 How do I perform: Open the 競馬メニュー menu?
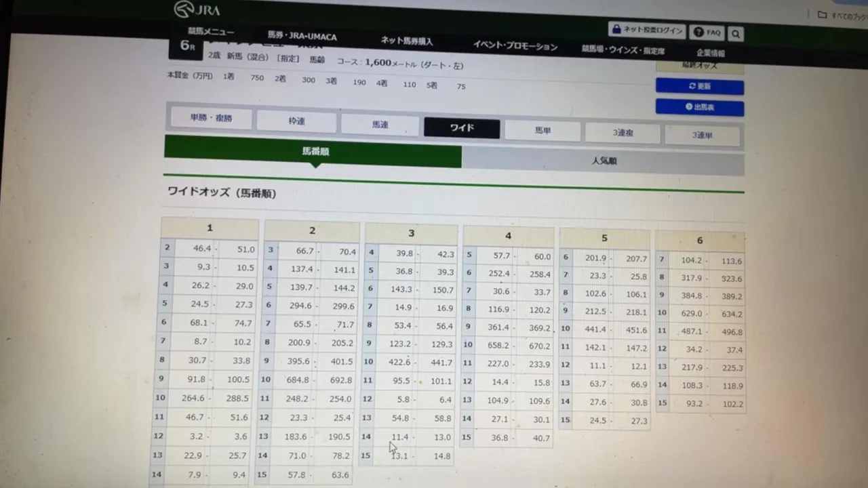tap(211, 32)
